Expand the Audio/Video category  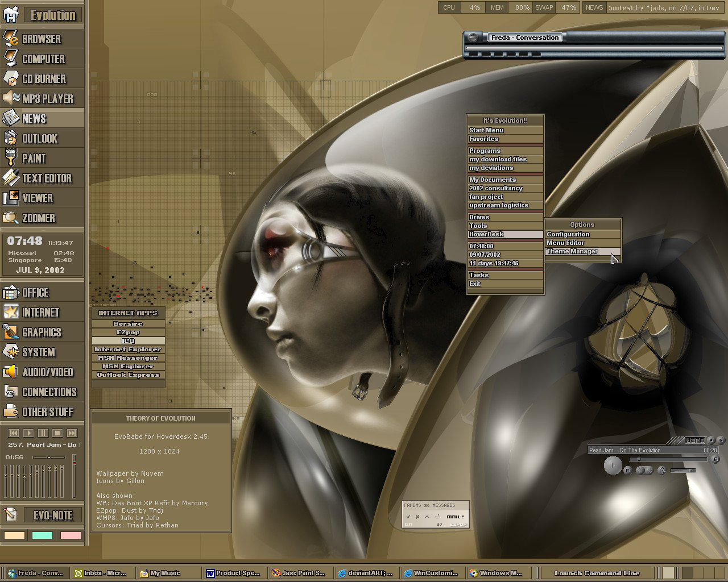pos(42,372)
